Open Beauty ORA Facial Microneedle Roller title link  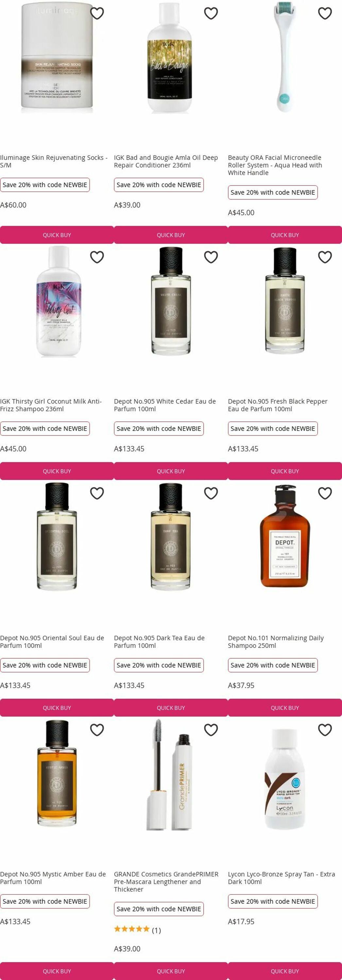(275, 165)
